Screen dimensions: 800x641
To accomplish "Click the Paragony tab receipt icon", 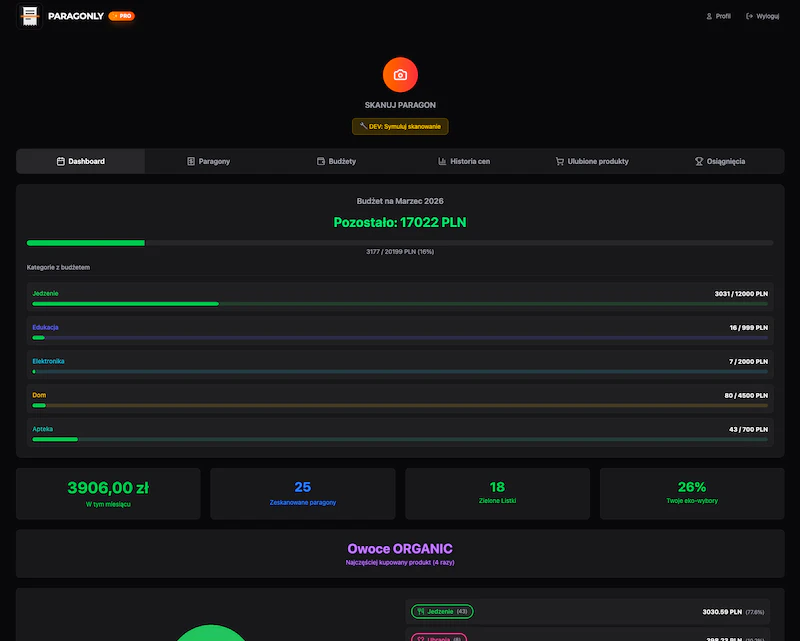I will pyautogui.click(x=191, y=161).
